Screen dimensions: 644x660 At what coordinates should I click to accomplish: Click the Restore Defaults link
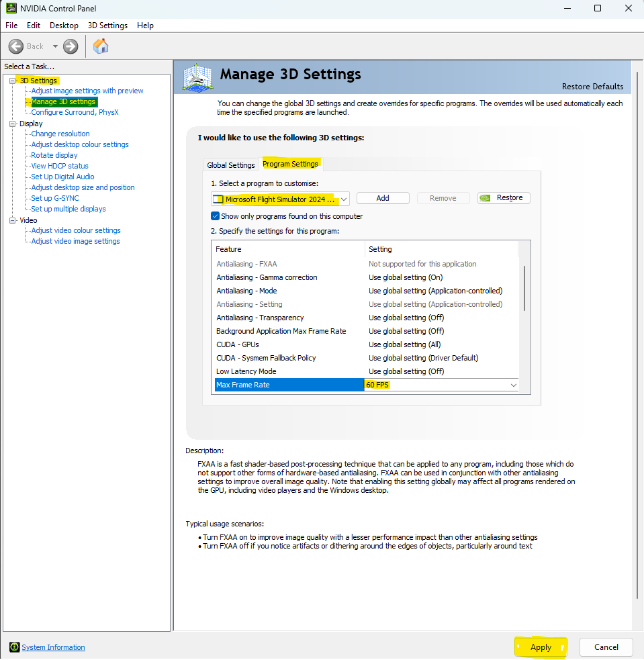click(x=592, y=87)
